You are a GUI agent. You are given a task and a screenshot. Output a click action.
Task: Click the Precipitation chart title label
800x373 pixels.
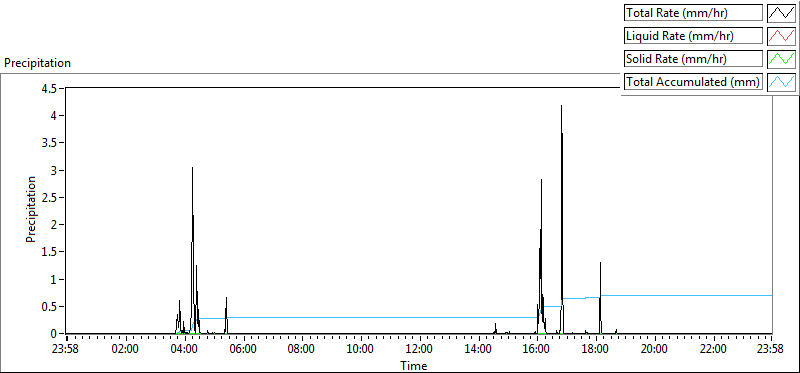click(x=37, y=63)
